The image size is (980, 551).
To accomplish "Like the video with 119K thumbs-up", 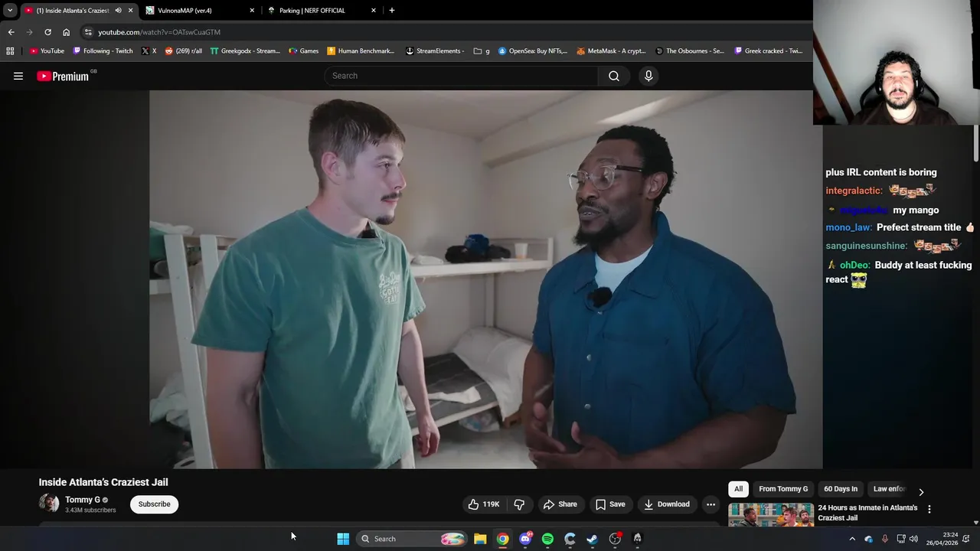I will 483,504.
